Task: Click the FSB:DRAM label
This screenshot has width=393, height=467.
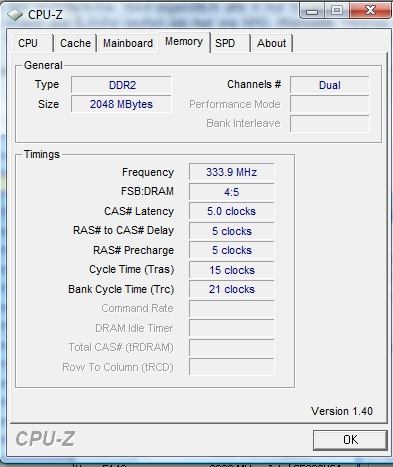Action: [147, 191]
